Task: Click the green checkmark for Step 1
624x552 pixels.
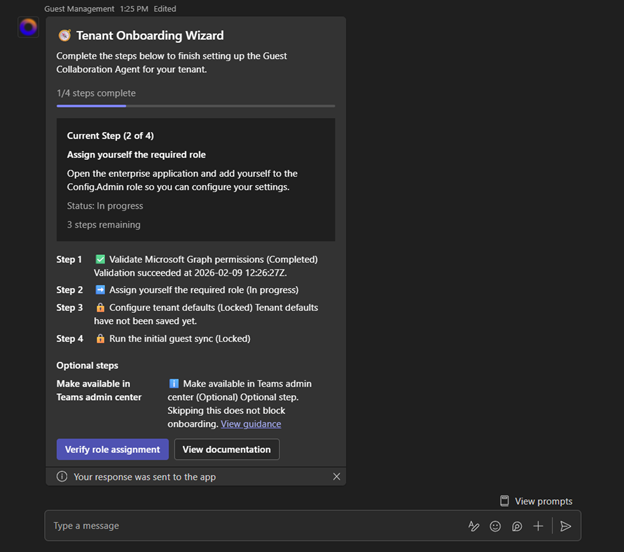Action: click(100, 259)
